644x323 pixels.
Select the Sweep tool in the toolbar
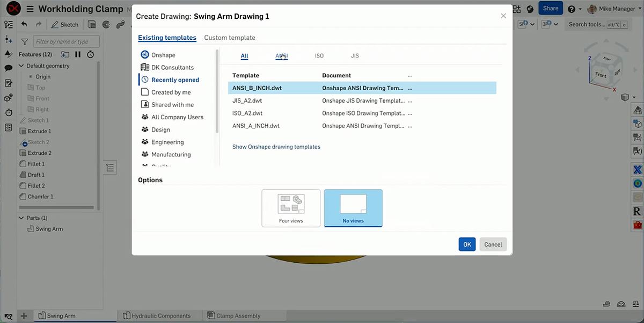click(121, 24)
